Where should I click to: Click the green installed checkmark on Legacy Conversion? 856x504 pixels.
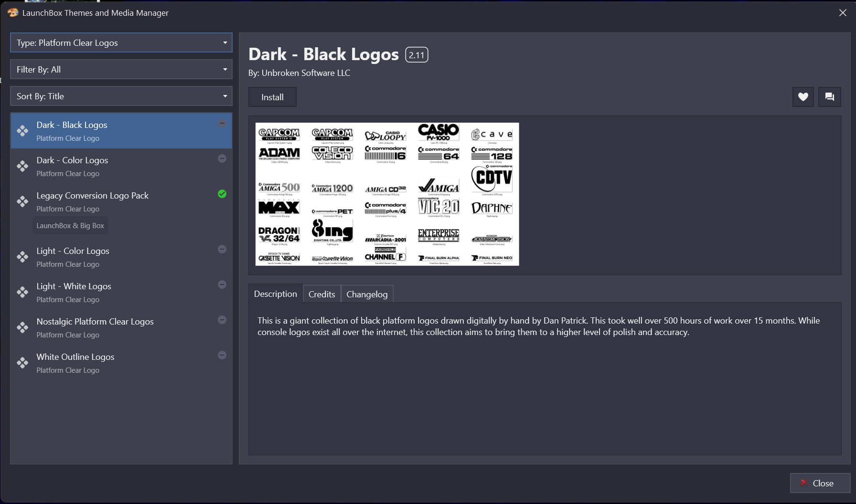pyautogui.click(x=222, y=194)
